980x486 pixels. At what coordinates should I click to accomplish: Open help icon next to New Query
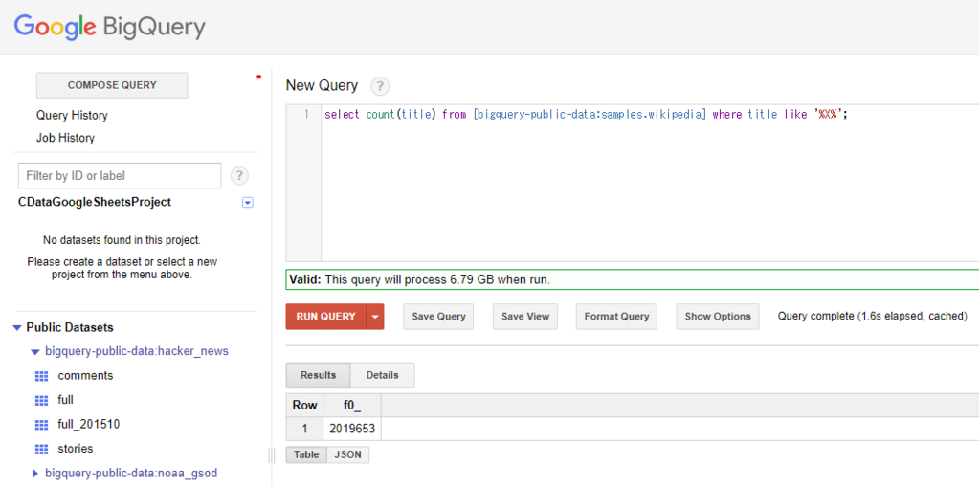[x=379, y=86]
